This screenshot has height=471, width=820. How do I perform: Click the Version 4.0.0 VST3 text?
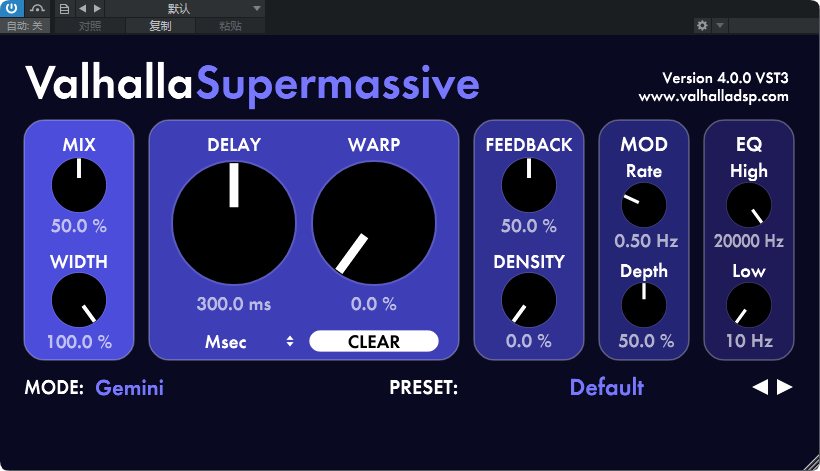click(725, 78)
